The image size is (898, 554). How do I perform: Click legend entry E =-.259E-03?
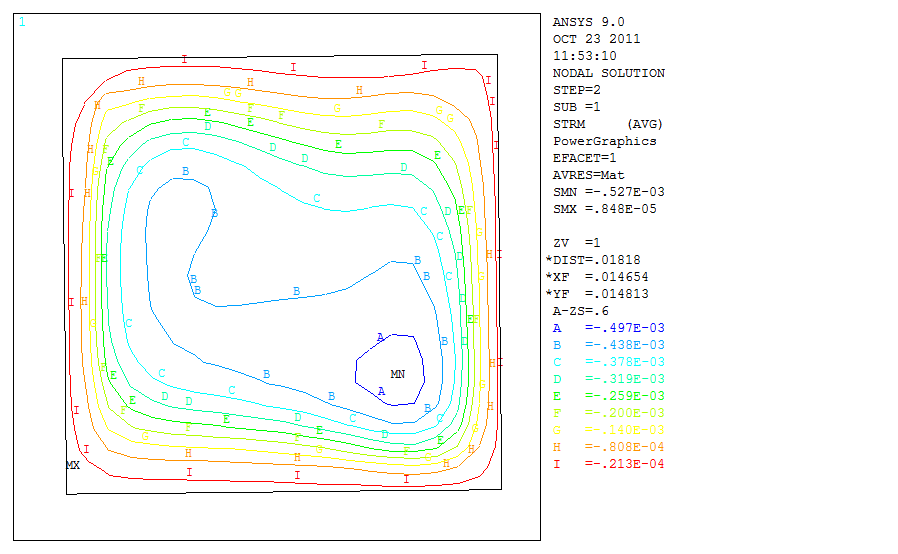click(608, 396)
